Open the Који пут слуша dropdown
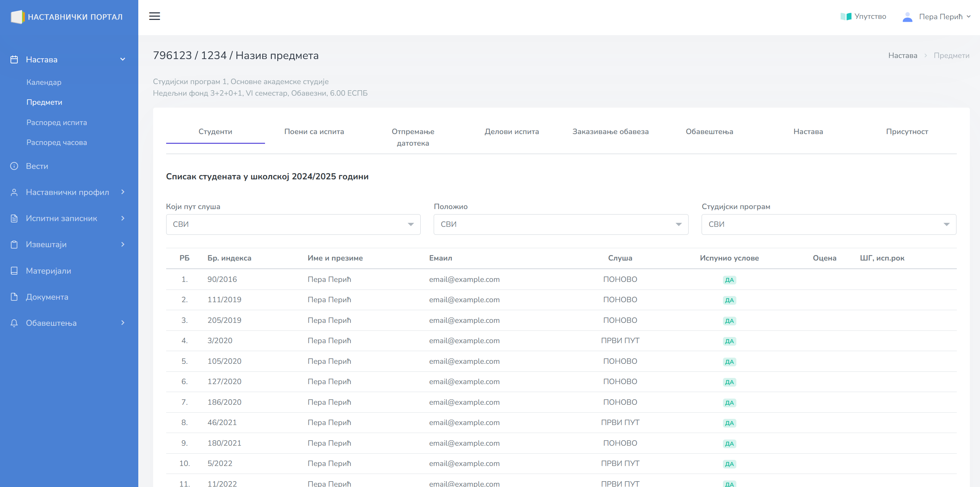Screen dimensions: 980x487 [x=293, y=224]
